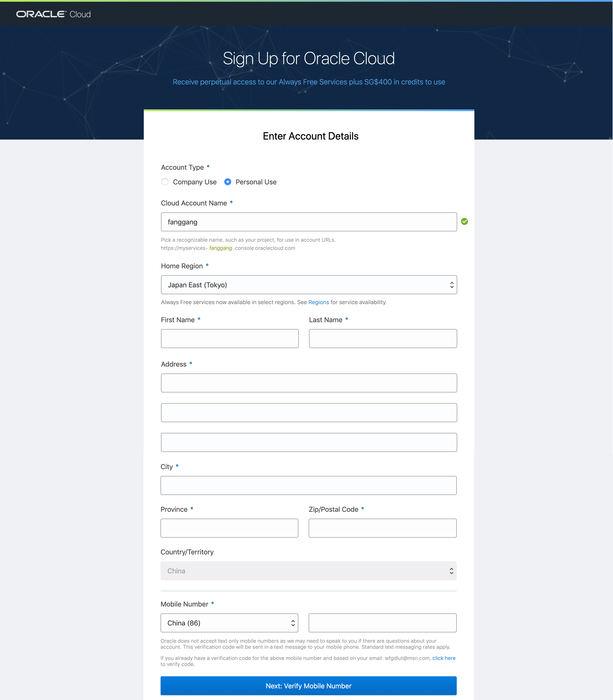
Task: Click the first Address line field
Action: pos(309,383)
